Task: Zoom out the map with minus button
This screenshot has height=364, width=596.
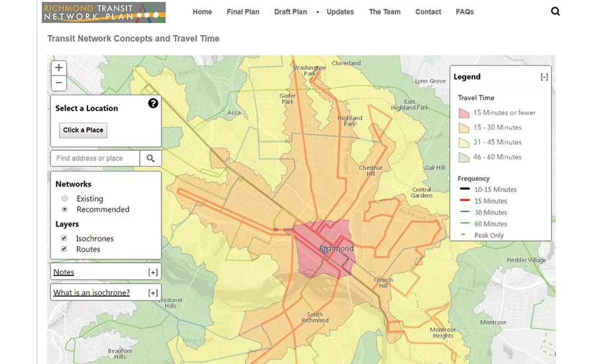Action: (x=59, y=83)
